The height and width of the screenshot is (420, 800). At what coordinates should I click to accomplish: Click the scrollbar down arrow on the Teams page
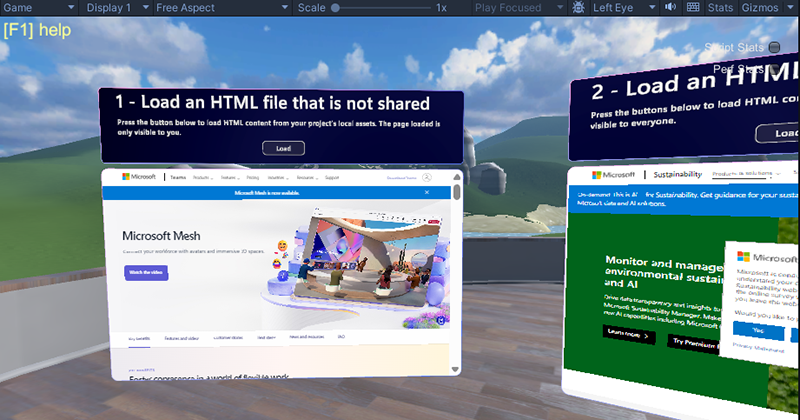pyautogui.click(x=455, y=369)
